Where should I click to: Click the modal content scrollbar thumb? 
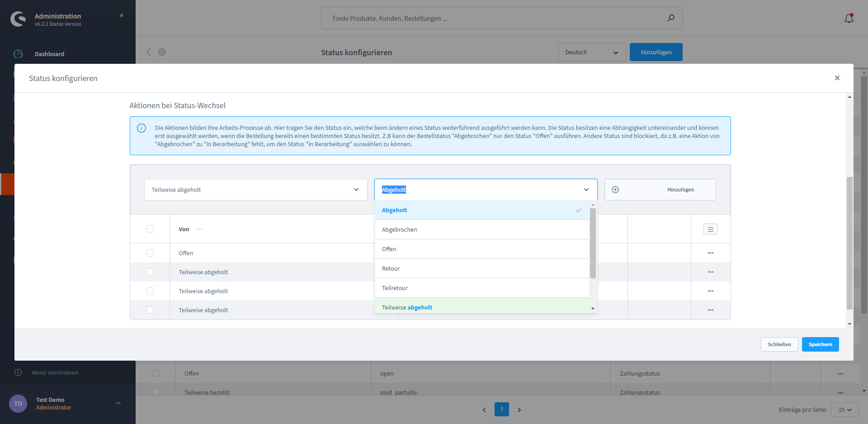click(x=849, y=243)
